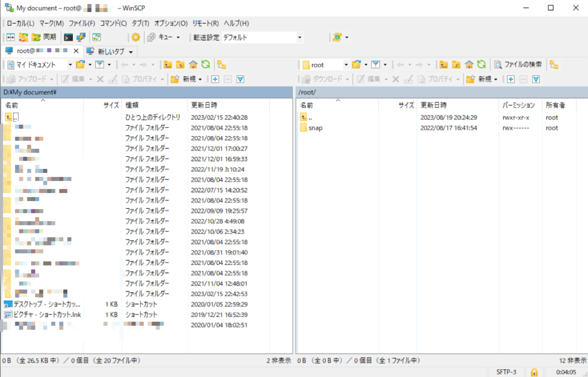
Task: Click the remote select-all plus icon
Action: [510, 79]
